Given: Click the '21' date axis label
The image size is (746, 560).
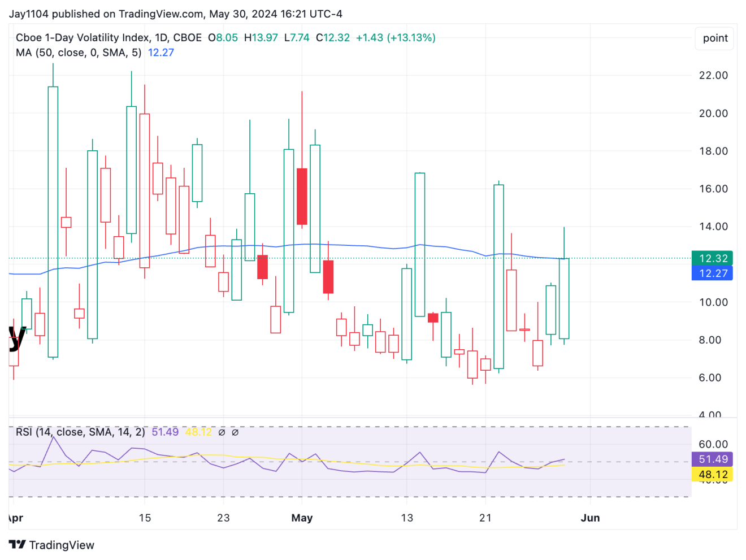Looking at the screenshot, I should tap(485, 518).
